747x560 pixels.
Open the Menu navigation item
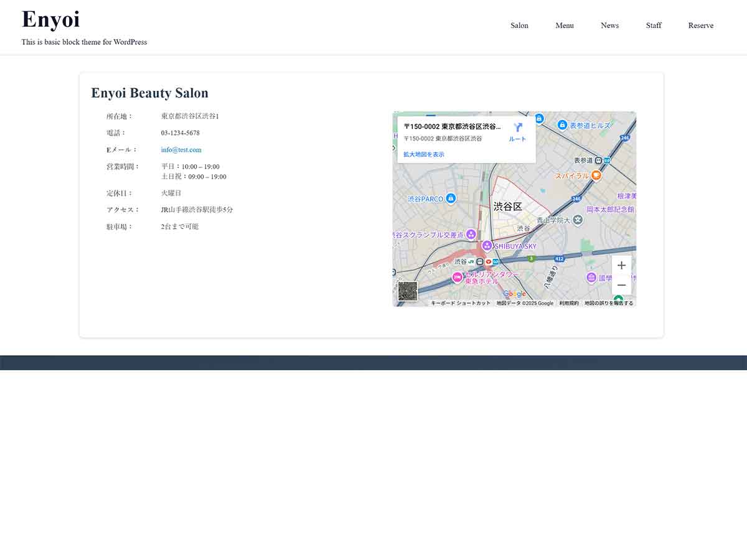[x=565, y=26]
